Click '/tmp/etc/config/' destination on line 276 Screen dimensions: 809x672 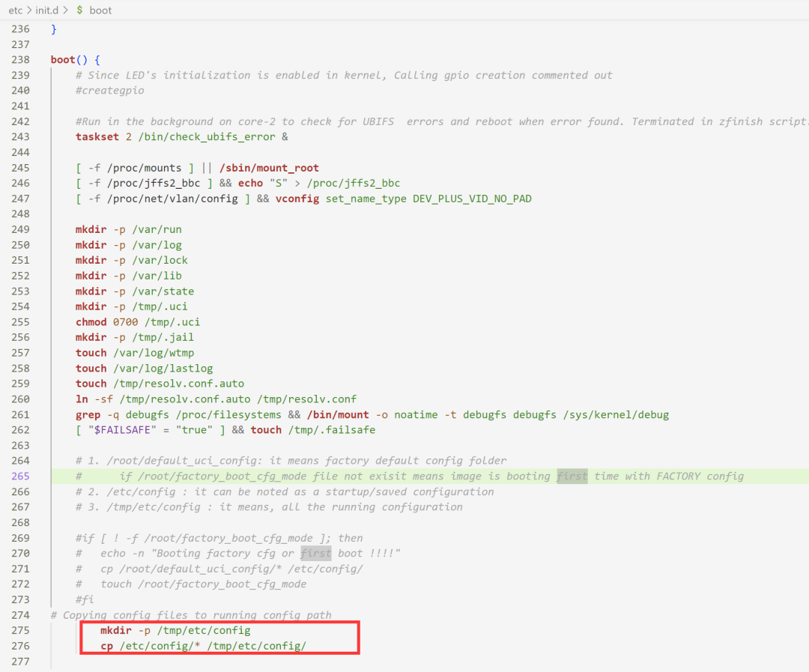[x=257, y=647]
